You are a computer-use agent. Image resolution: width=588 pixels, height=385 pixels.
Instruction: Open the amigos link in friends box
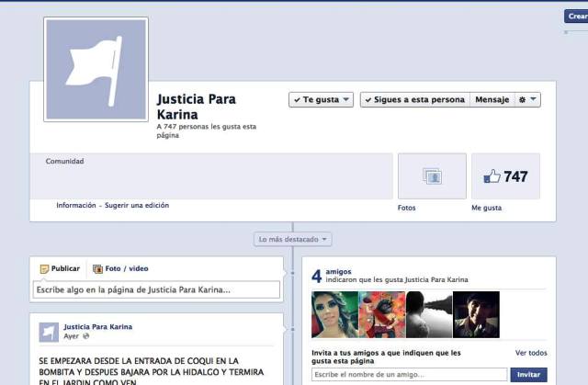pyautogui.click(x=338, y=271)
